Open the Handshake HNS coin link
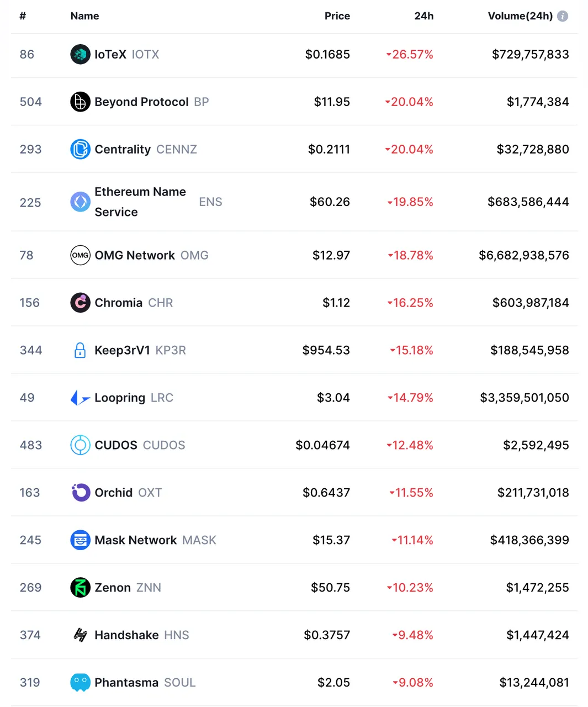The height and width of the screenshot is (707, 588). (x=142, y=635)
